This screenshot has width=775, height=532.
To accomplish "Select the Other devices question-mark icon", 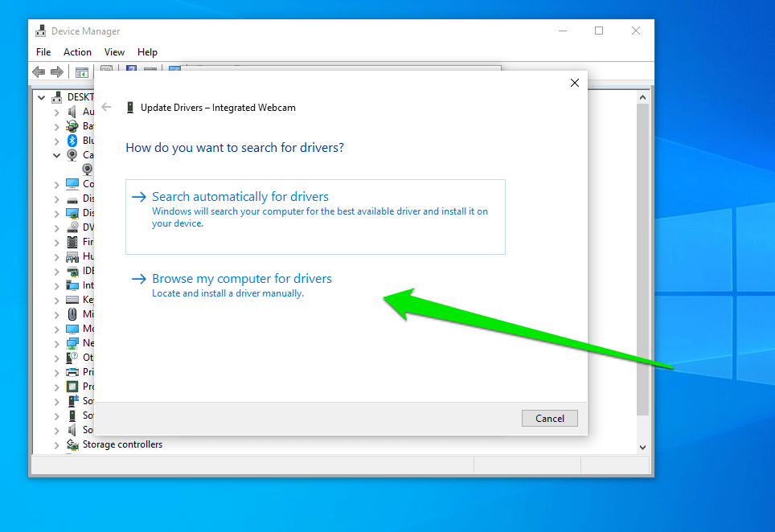I will pos(72,357).
